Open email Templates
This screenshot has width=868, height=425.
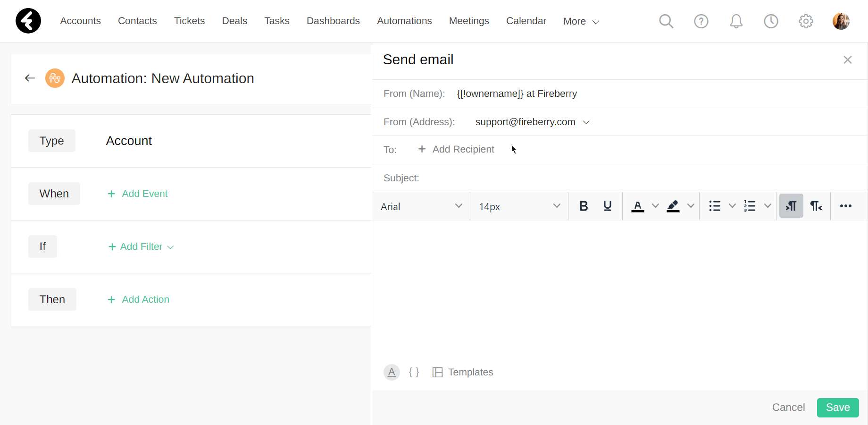(x=463, y=372)
